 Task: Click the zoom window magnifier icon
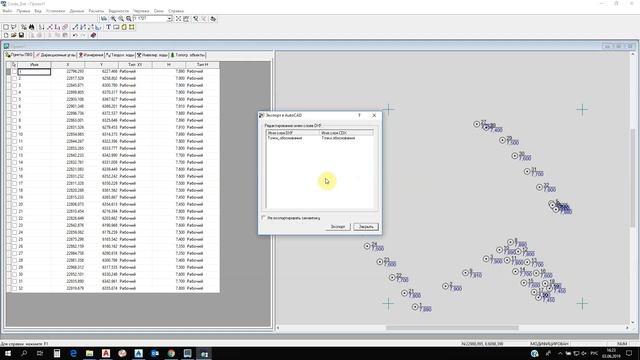[129, 19]
